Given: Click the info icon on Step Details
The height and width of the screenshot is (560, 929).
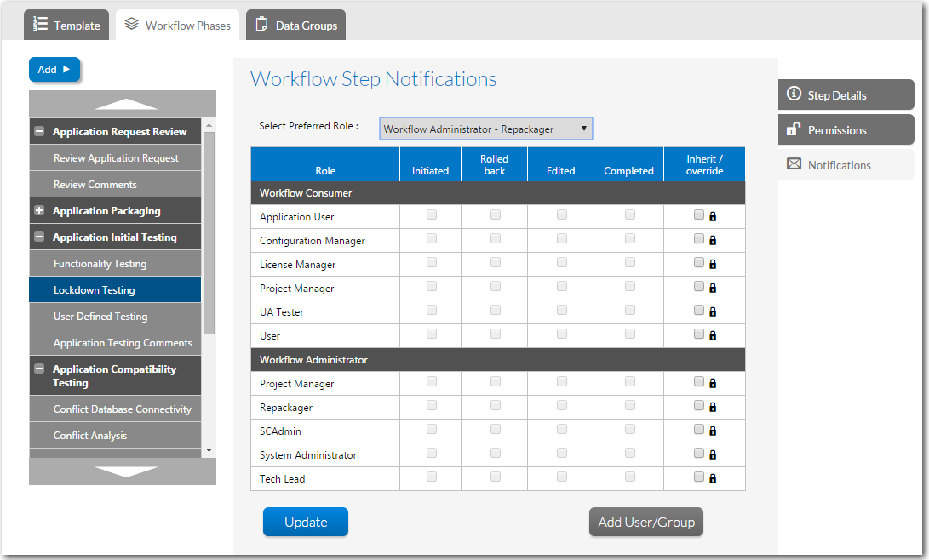Looking at the screenshot, I should [794, 94].
